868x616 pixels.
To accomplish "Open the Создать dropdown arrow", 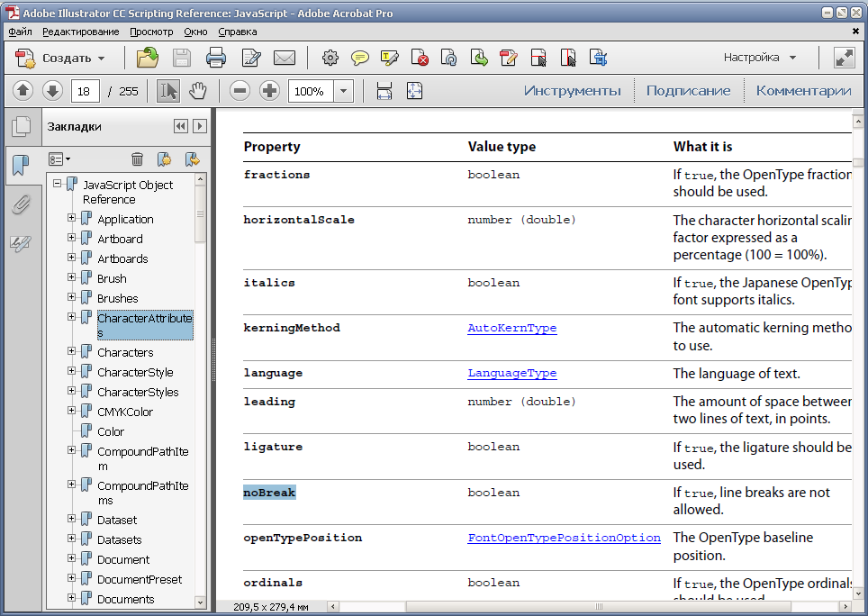I will (x=102, y=59).
